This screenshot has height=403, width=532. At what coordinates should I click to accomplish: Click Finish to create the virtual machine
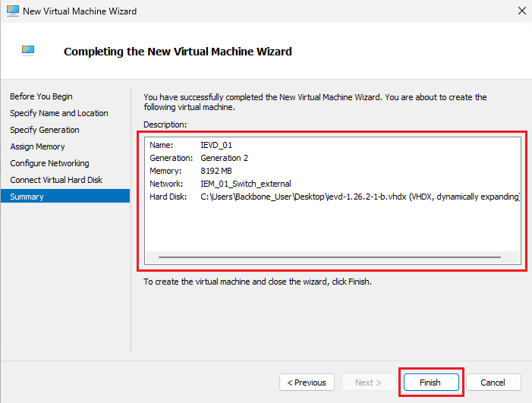[x=430, y=383]
